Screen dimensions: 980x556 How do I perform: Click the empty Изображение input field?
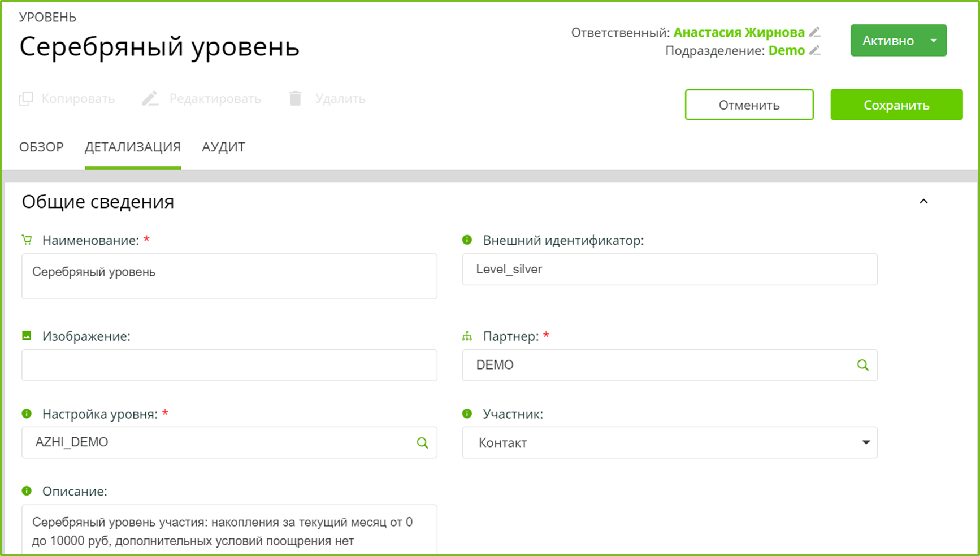point(229,365)
